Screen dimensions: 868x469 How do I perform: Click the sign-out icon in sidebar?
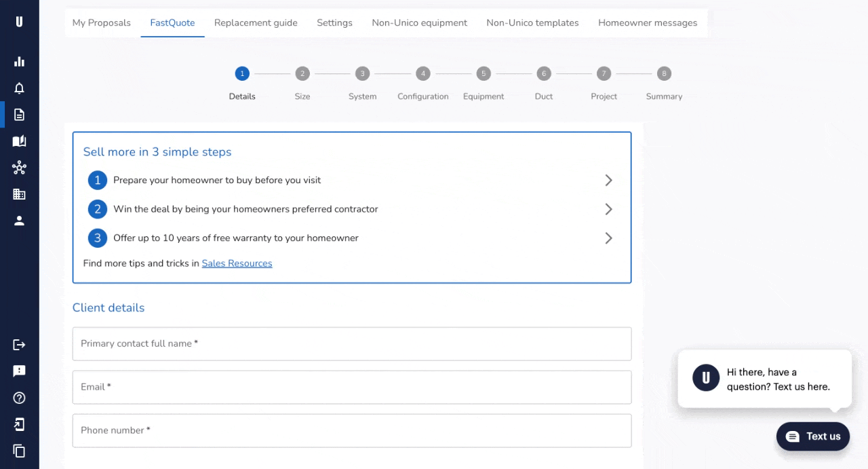(x=20, y=344)
